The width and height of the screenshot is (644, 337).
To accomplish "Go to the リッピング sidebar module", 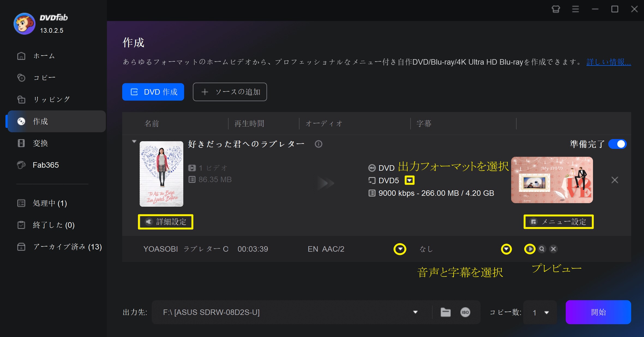I will 51,100.
